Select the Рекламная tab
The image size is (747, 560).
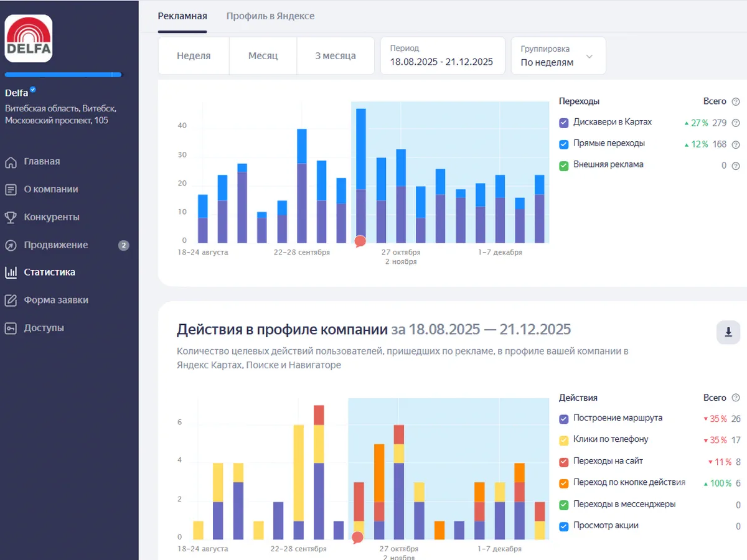[x=182, y=16]
